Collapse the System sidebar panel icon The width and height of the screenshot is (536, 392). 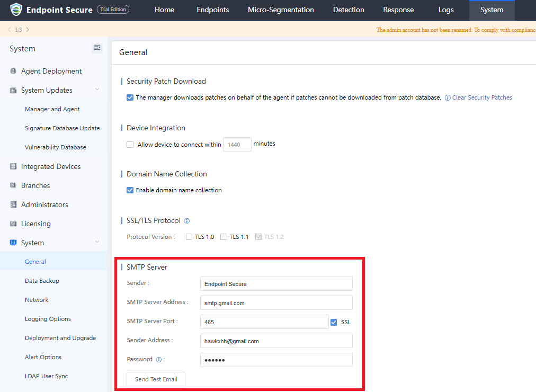click(97, 48)
